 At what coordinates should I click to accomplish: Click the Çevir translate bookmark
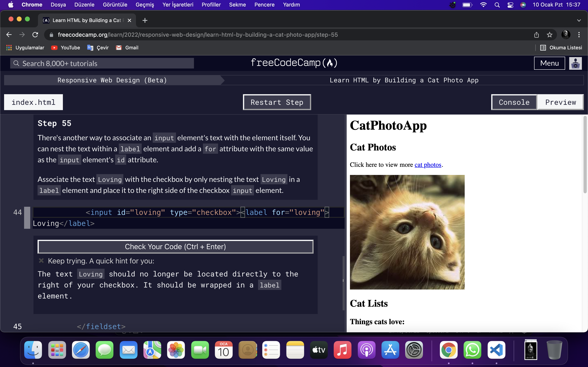click(x=98, y=48)
